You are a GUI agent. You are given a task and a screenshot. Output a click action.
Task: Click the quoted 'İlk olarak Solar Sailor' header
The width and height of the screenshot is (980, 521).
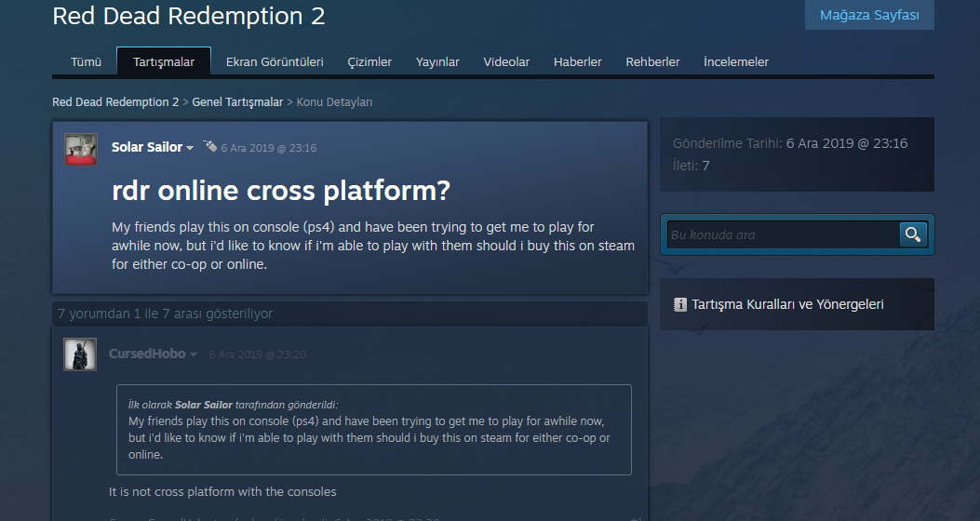tap(233, 405)
